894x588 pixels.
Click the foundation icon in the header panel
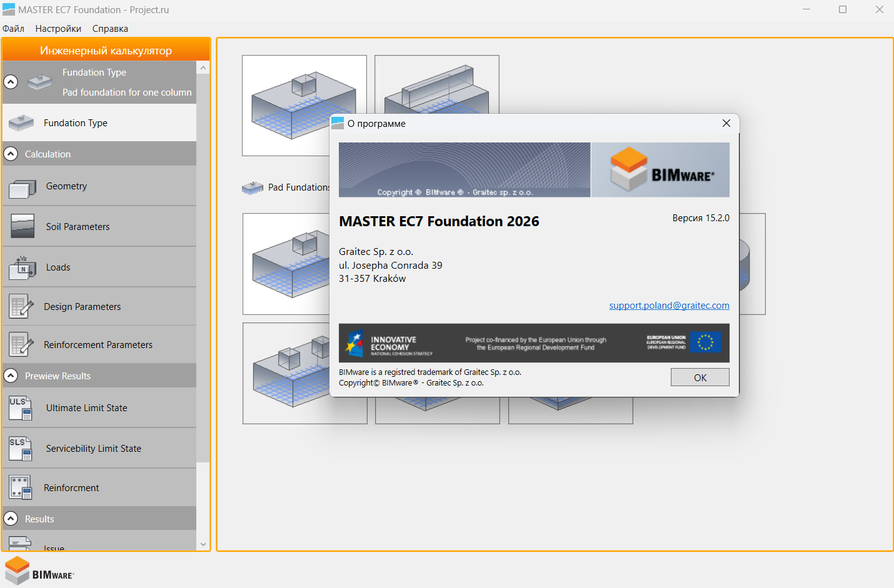[40, 82]
